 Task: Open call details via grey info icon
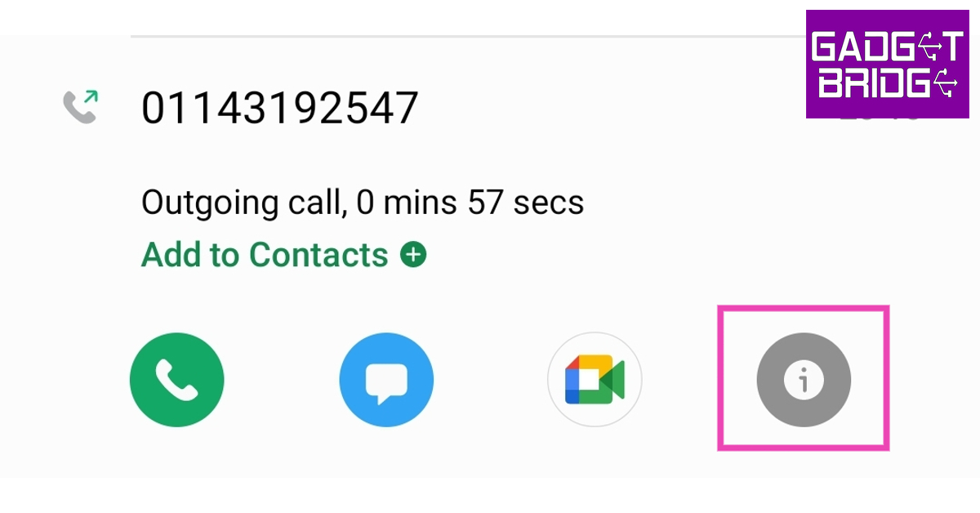(x=804, y=381)
